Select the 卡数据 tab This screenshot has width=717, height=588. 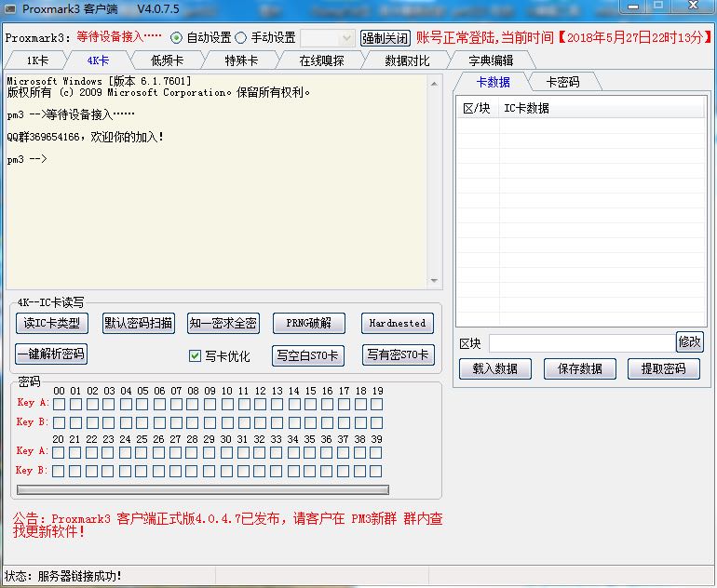(x=493, y=82)
